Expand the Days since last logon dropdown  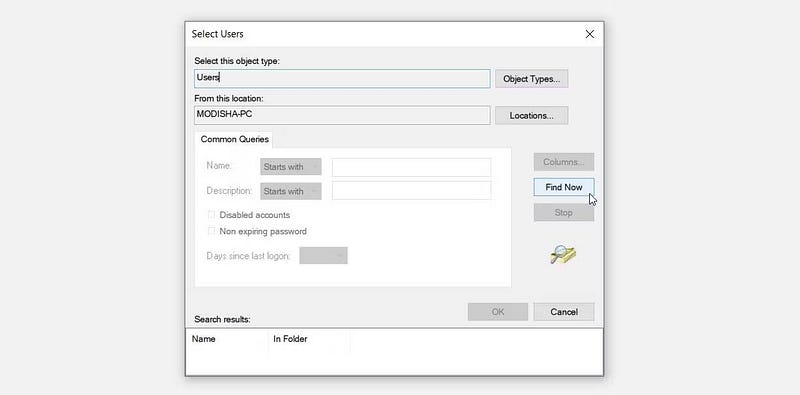323,256
